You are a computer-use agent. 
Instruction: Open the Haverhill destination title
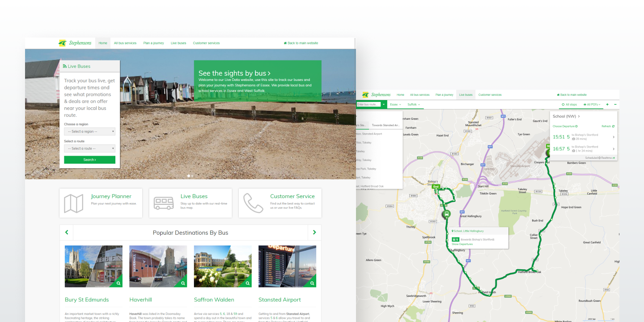(x=141, y=300)
